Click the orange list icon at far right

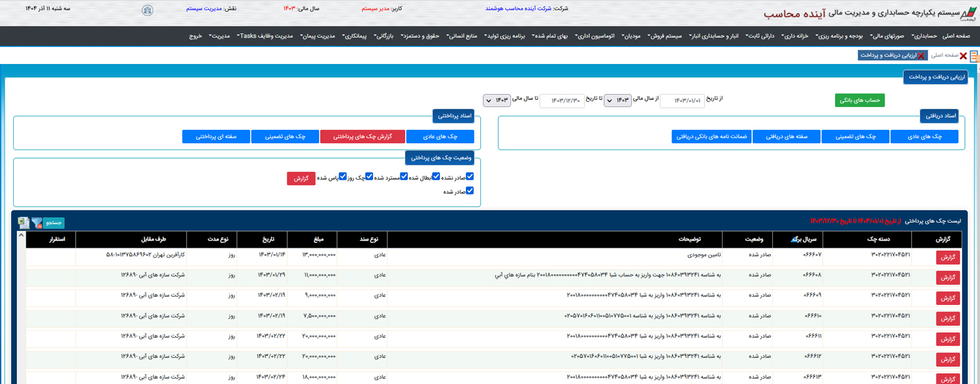click(974, 56)
